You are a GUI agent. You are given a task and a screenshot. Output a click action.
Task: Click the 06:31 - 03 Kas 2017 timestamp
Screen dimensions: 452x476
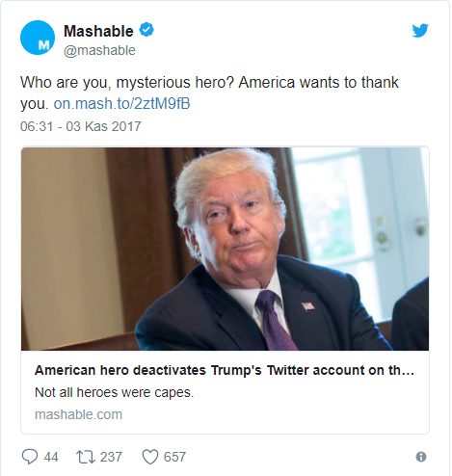(x=81, y=126)
